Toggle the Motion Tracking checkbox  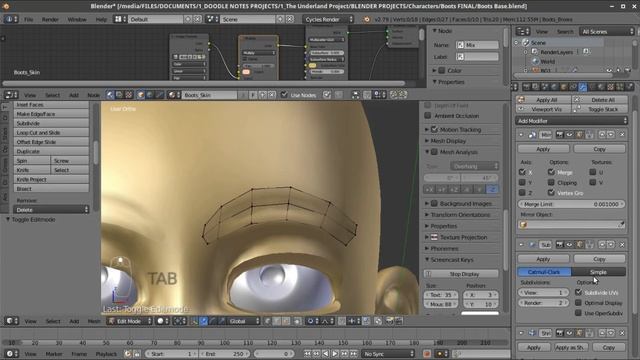434,129
